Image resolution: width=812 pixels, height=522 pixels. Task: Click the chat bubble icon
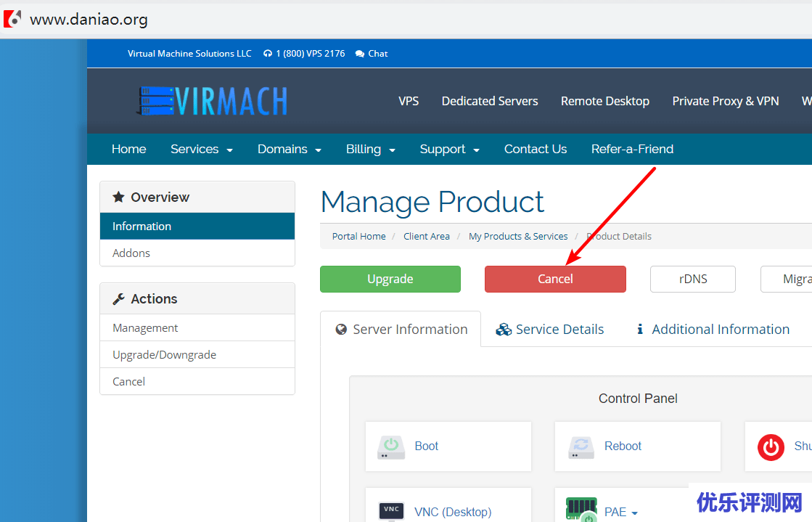pos(359,54)
